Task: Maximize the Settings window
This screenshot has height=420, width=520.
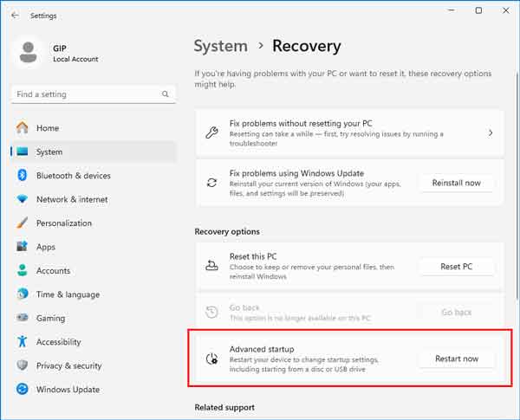Action: point(478,10)
